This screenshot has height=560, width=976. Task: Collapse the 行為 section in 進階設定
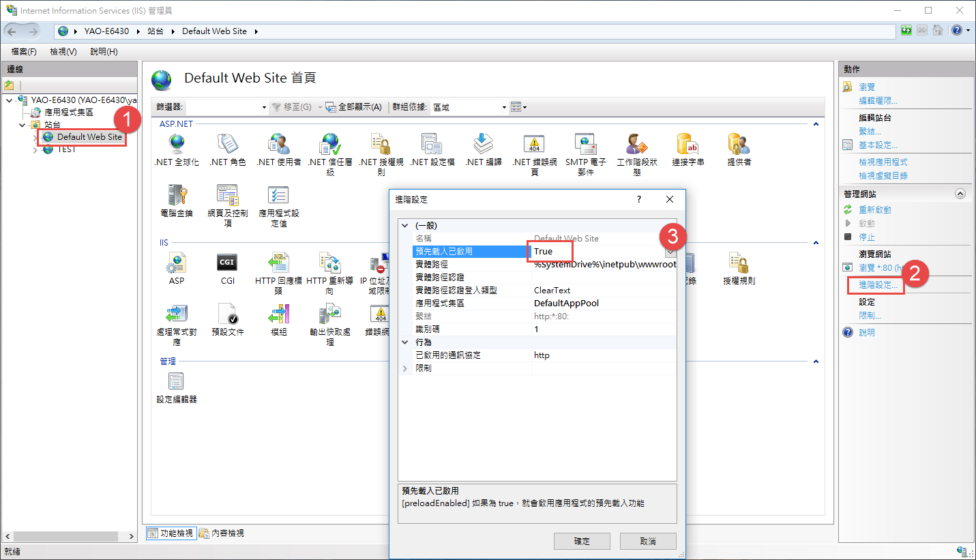click(405, 342)
